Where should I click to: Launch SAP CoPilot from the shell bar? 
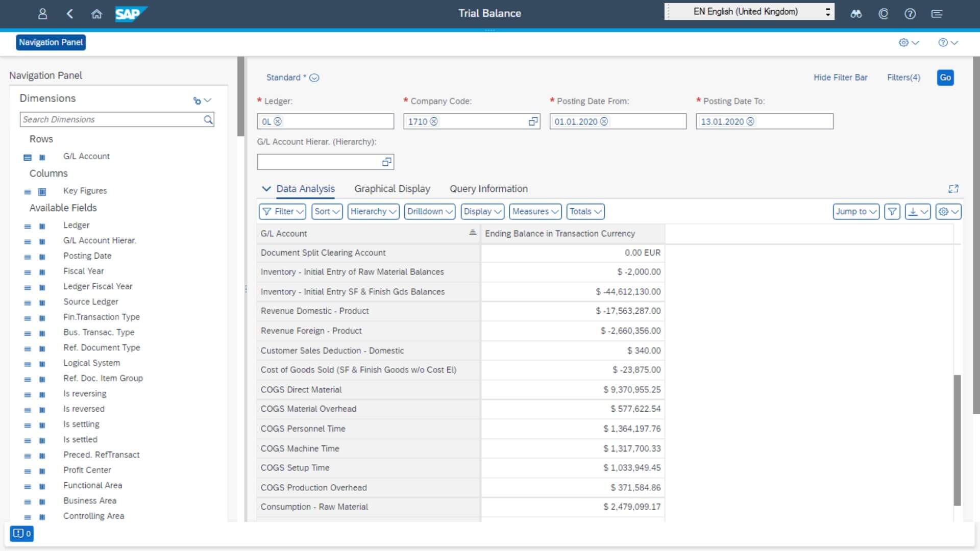[x=883, y=14]
